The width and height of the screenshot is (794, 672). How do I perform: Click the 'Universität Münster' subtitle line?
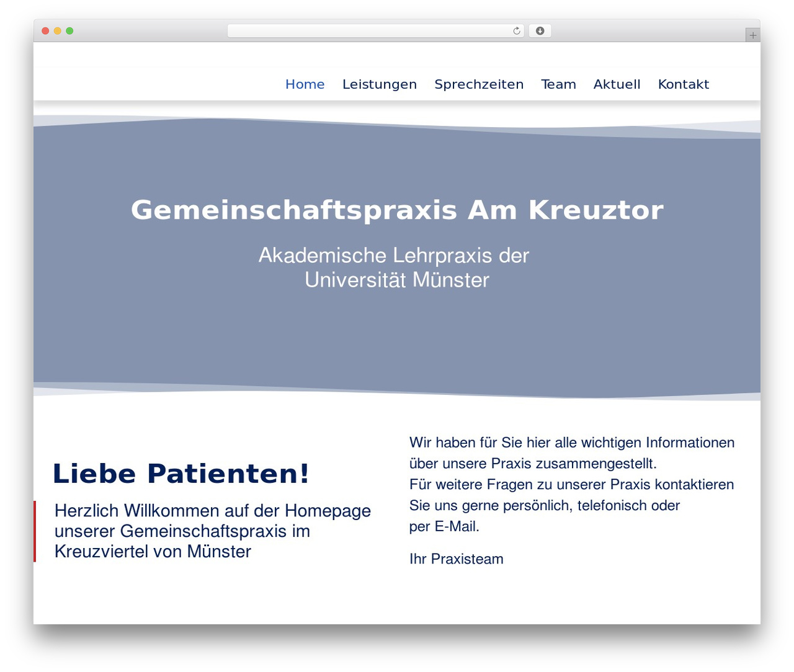397,280
